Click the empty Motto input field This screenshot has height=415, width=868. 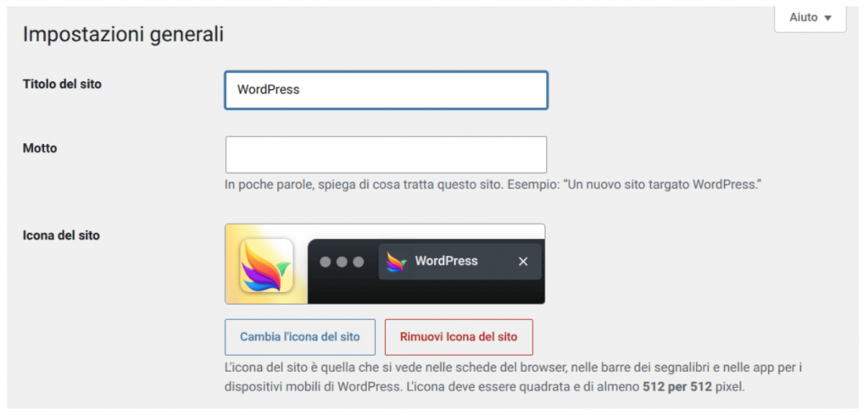tap(386, 154)
